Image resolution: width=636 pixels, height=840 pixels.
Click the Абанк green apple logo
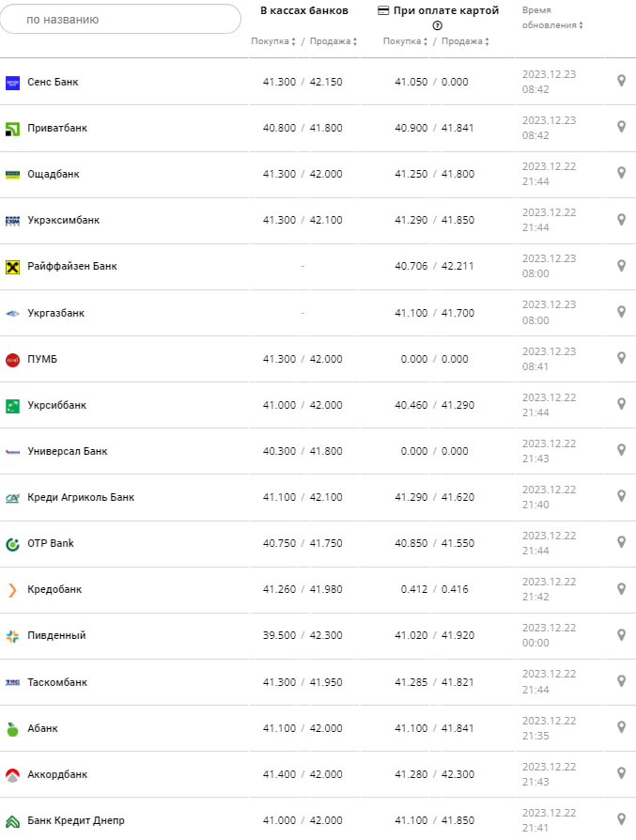point(12,728)
